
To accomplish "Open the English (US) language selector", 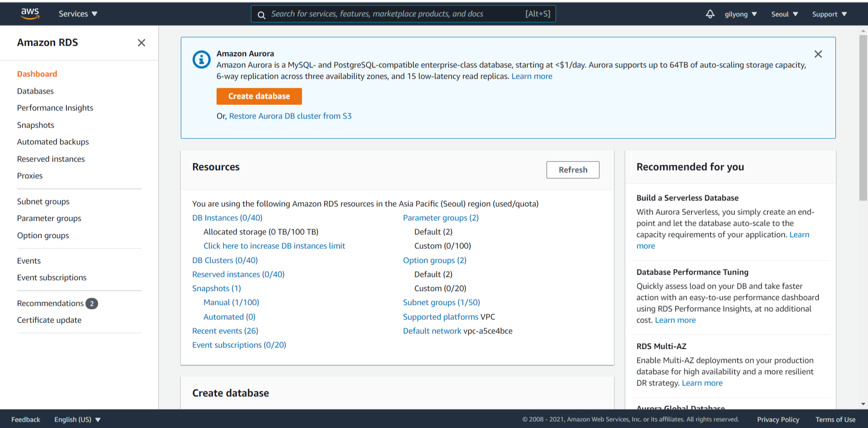I will pos(77,419).
